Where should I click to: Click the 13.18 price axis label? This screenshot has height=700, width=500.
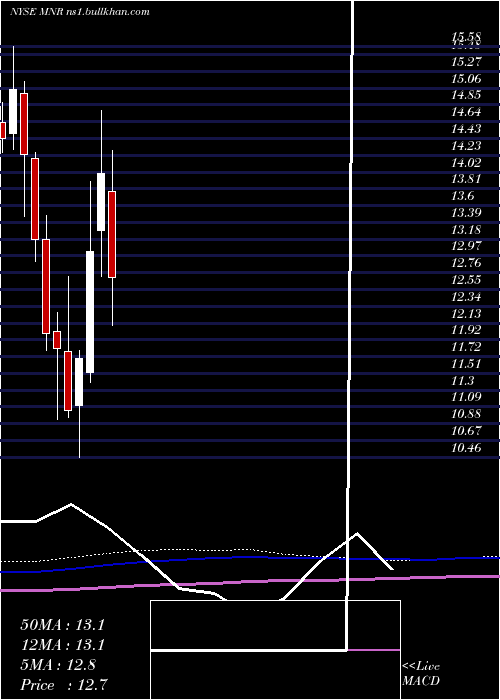click(466, 229)
